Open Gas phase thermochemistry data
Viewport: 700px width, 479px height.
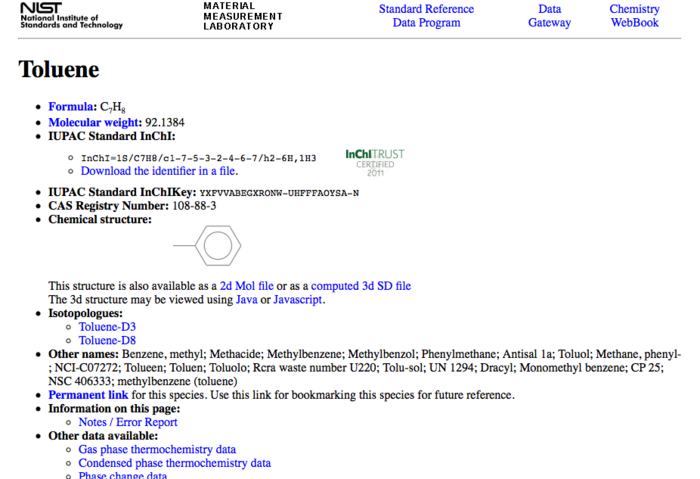pos(157,450)
